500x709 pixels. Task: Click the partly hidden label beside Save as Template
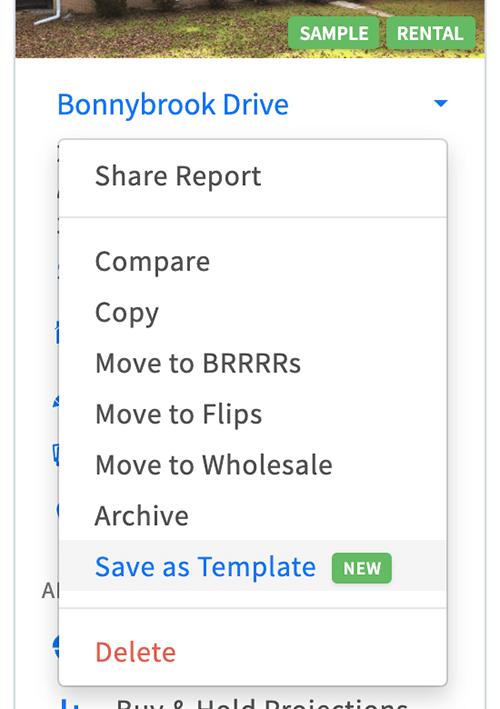(x=50, y=590)
